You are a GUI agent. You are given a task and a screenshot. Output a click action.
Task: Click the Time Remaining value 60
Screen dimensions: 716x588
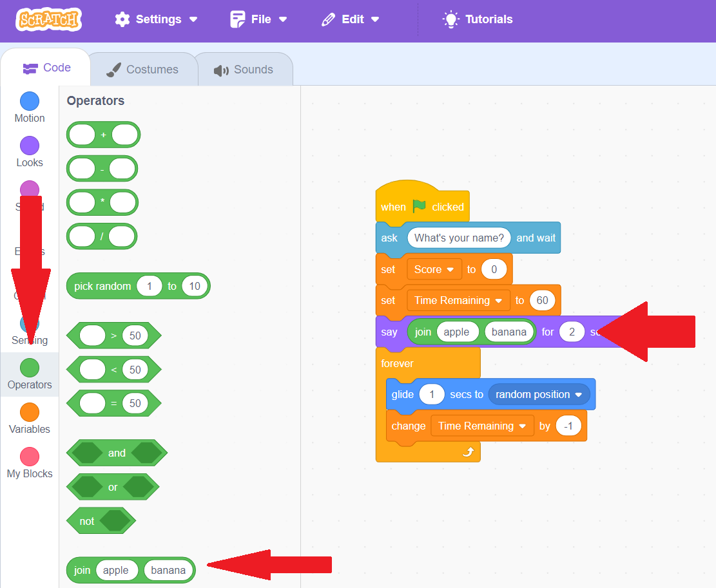543,301
